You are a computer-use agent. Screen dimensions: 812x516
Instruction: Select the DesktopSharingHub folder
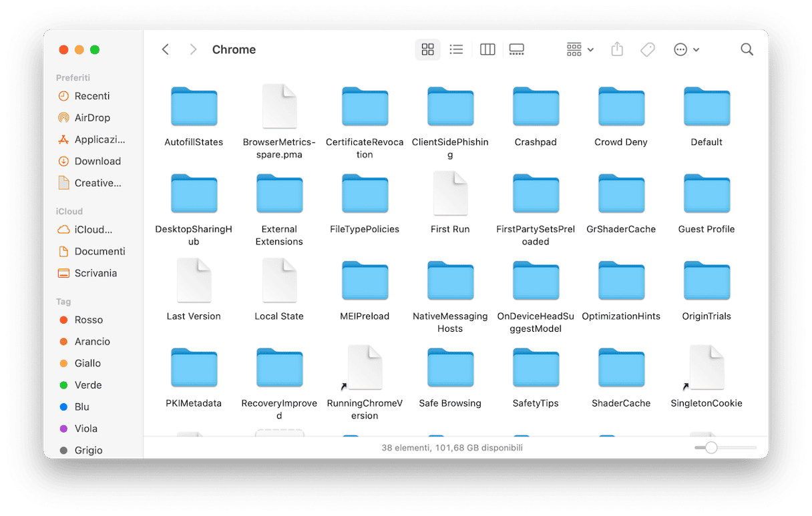[x=194, y=194]
